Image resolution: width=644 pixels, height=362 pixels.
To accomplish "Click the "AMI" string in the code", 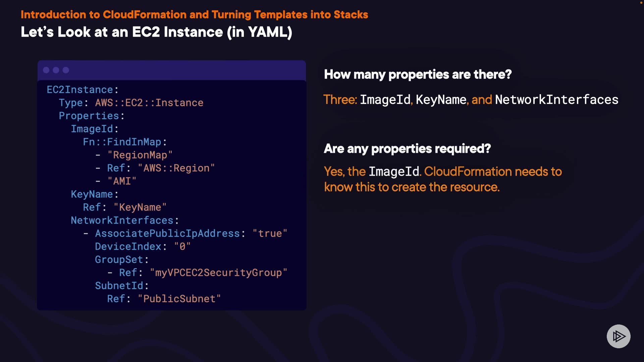I will tap(122, 181).
